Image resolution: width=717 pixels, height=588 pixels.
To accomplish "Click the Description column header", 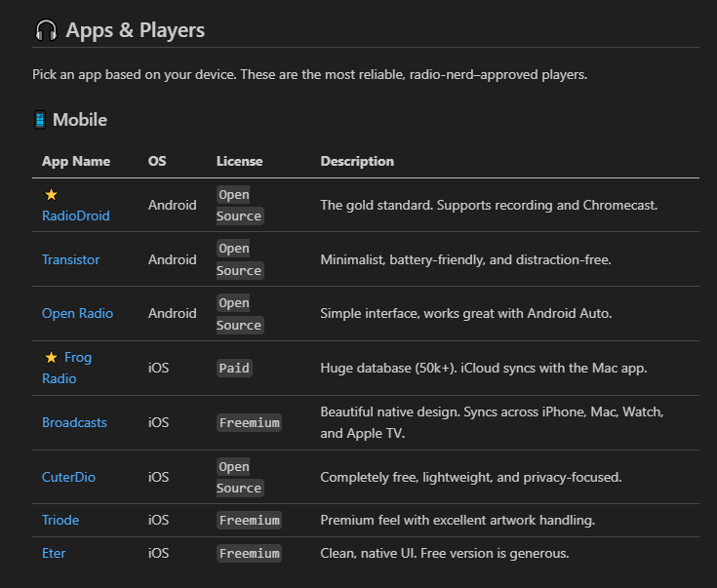I will [357, 161].
